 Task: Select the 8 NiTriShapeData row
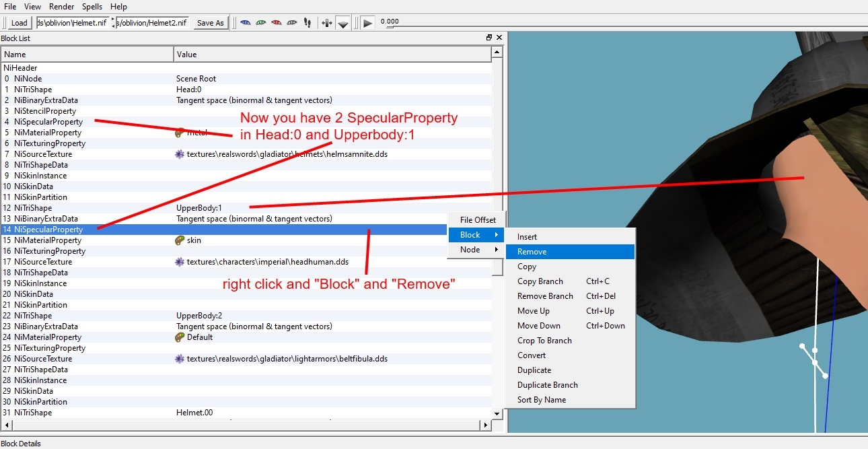246,165
